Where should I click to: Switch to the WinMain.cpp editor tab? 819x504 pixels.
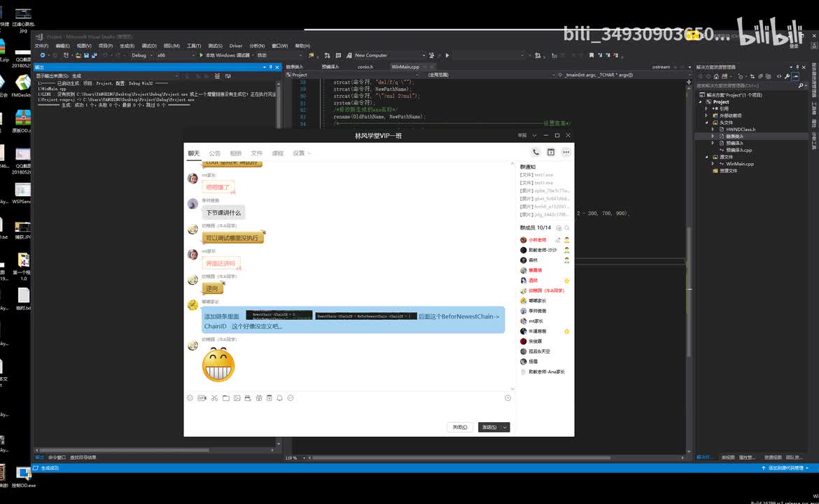point(405,67)
